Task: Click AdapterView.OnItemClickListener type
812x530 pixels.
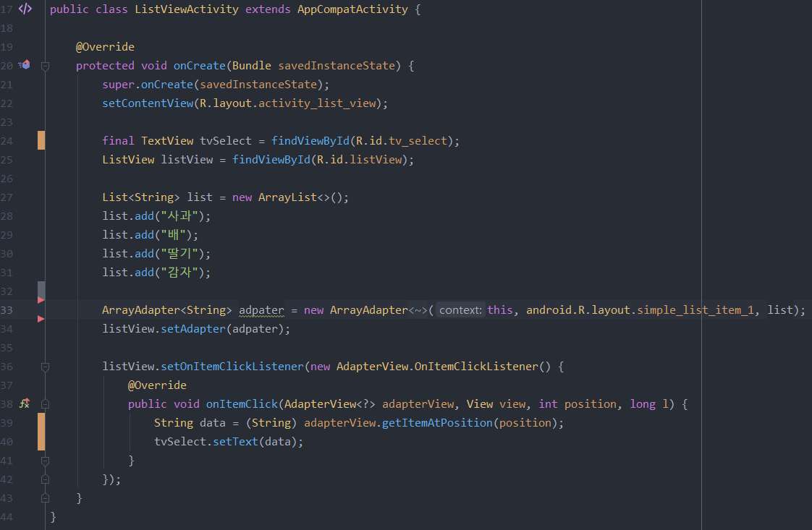Action: click(438, 367)
